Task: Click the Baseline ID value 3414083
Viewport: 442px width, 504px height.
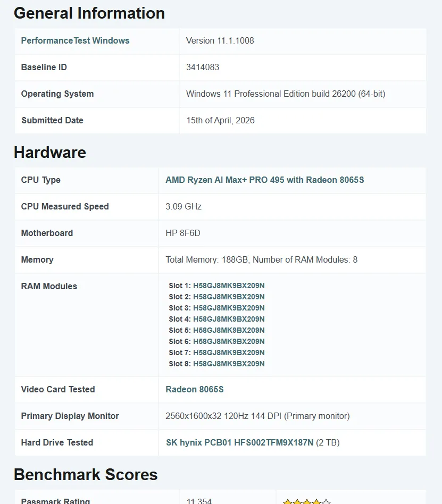Action: pos(203,67)
